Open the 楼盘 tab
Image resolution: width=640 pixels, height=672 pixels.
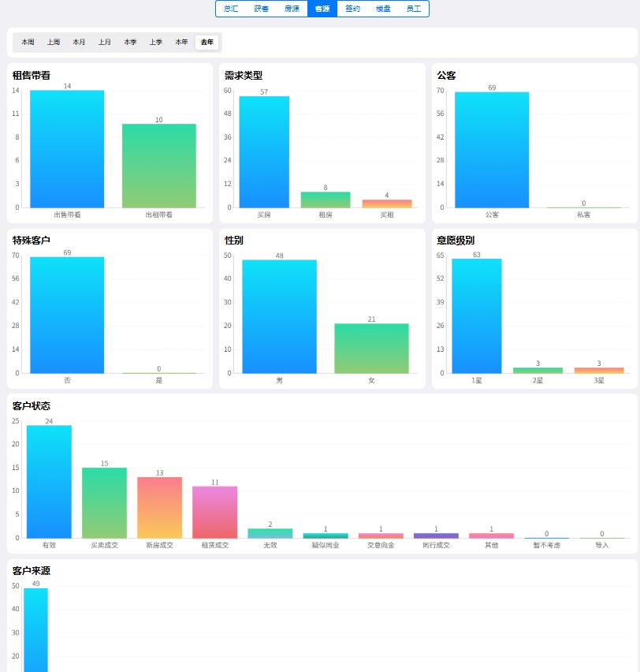pyautogui.click(x=383, y=9)
